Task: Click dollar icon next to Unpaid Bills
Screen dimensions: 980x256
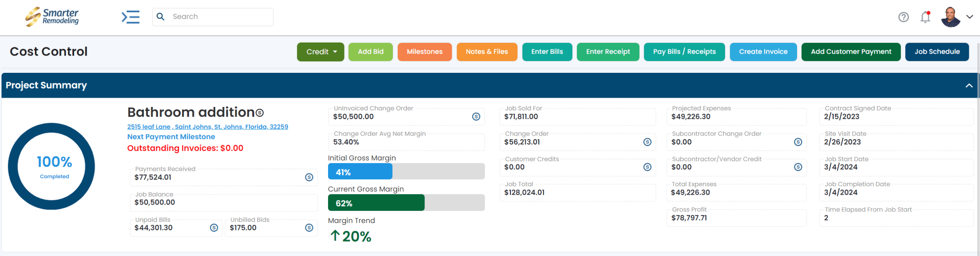Action: click(214, 228)
